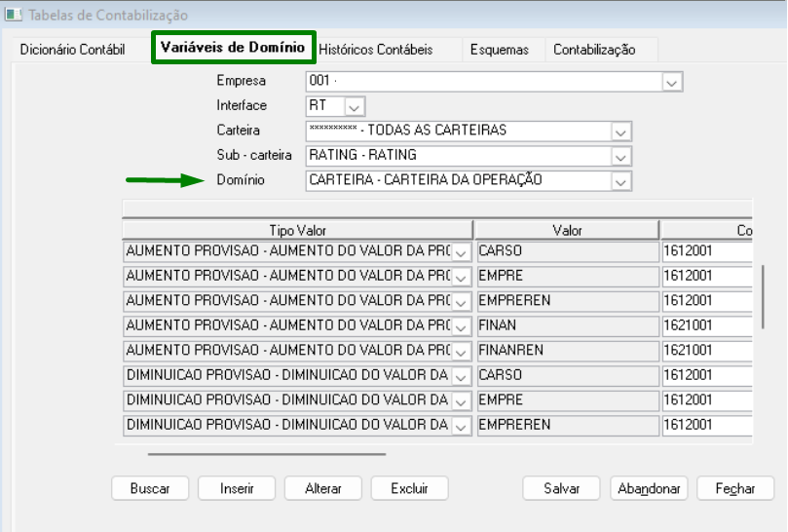Close the form using Fechar button

point(734,489)
